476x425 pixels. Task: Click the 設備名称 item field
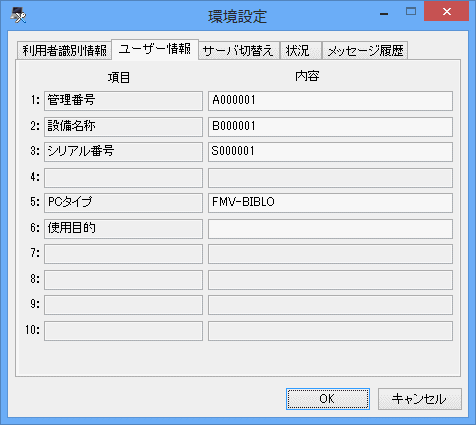click(123, 127)
